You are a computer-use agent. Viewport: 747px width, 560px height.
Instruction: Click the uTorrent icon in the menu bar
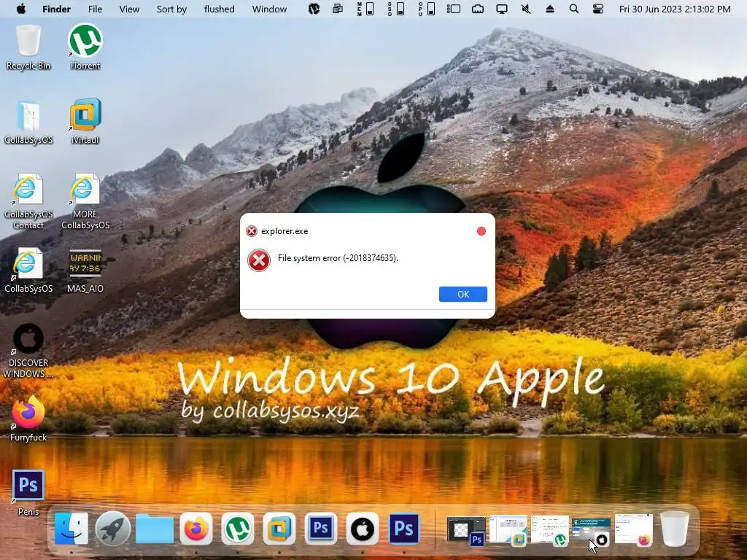tap(314, 9)
